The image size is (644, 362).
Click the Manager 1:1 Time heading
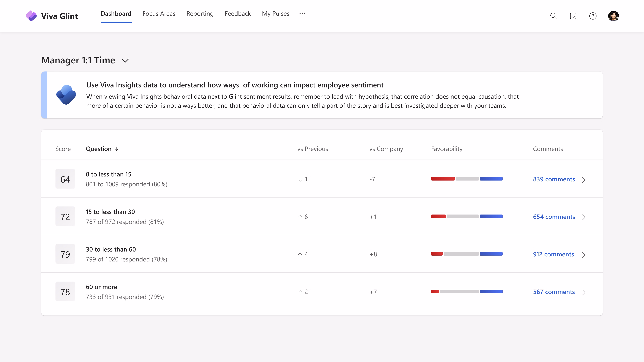(78, 61)
